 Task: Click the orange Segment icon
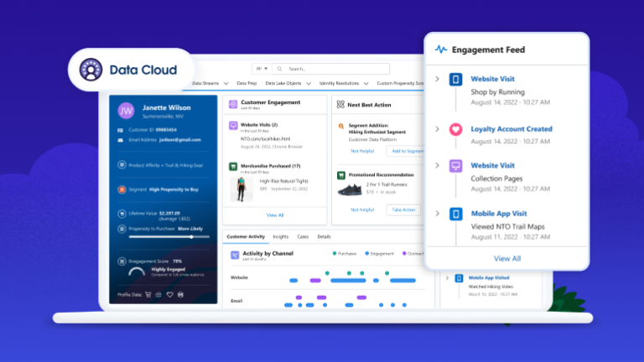[122, 189]
